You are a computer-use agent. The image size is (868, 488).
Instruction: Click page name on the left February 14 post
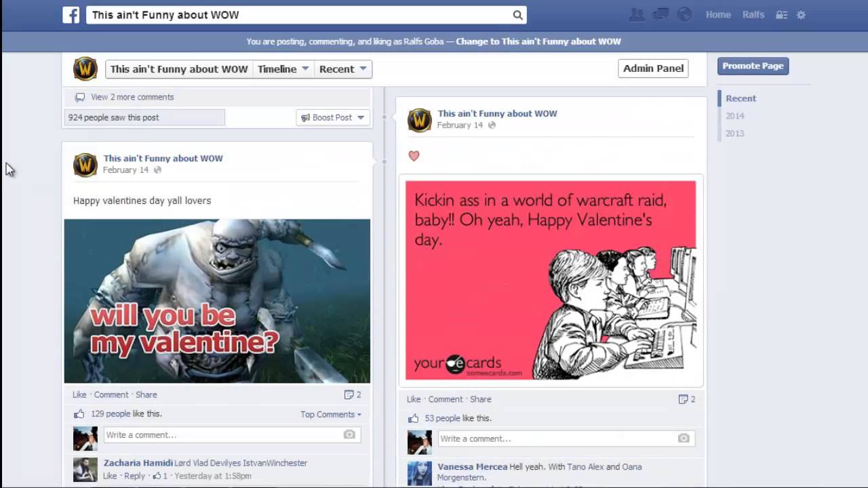(x=163, y=158)
